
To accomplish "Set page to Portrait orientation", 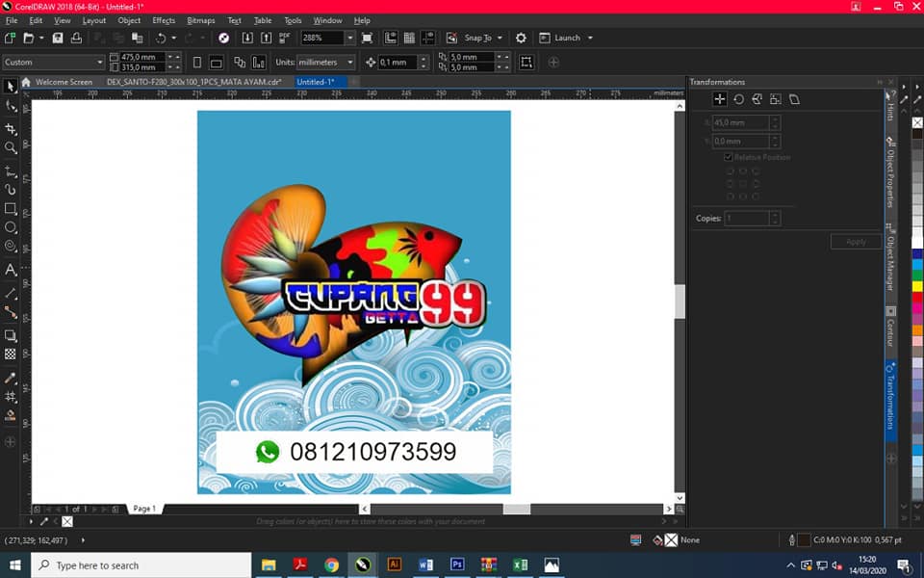I will click(x=197, y=62).
